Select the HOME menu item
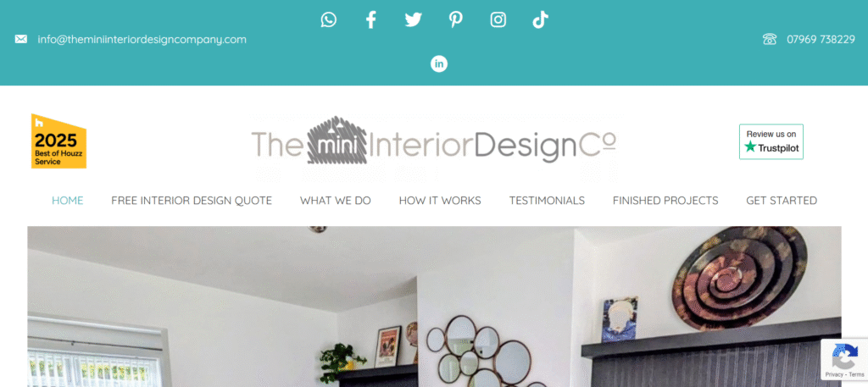This screenshot has height=387, width=868. 68,200
